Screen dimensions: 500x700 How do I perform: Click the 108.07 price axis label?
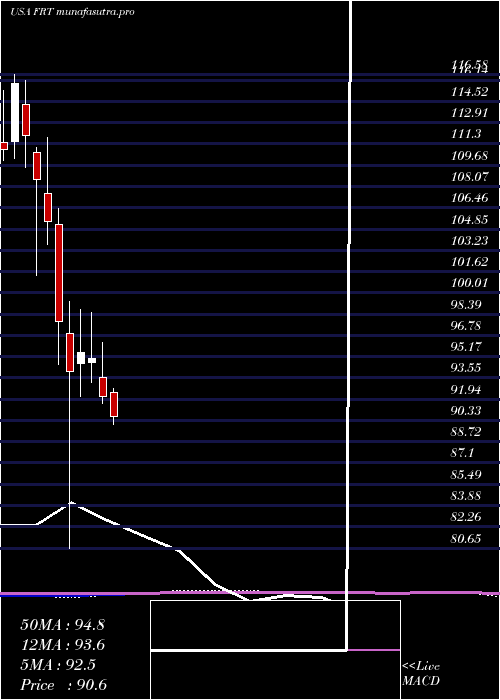point(469,177)
